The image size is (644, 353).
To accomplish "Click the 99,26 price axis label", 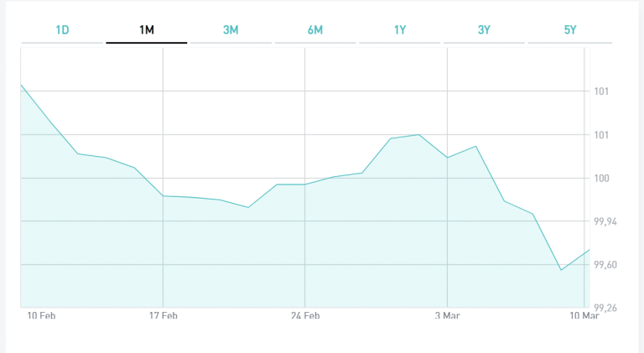I will point(605,308).
